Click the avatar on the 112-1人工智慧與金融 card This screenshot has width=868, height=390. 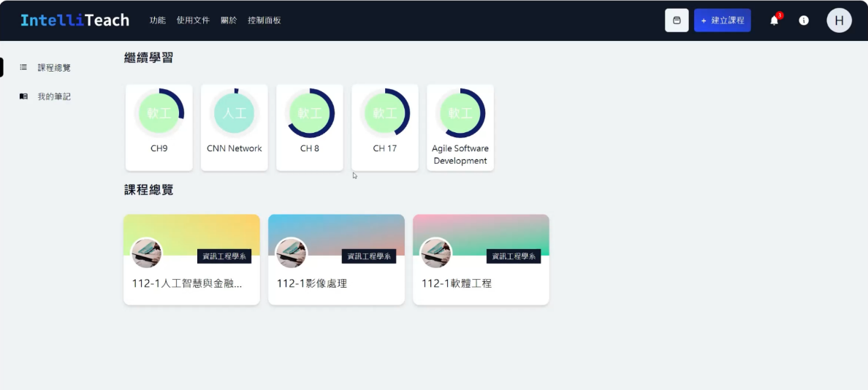[x=147, y=253]
